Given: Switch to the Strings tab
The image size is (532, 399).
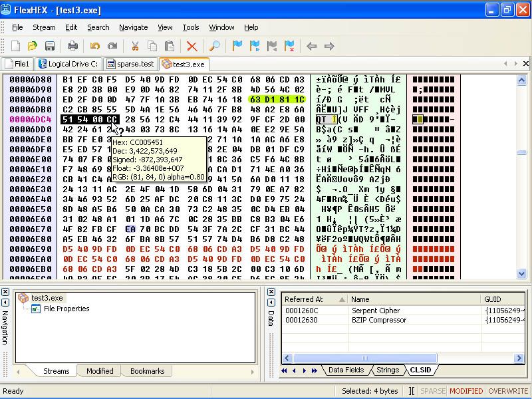Looking at the screenshot, I should tap(387, 370).
